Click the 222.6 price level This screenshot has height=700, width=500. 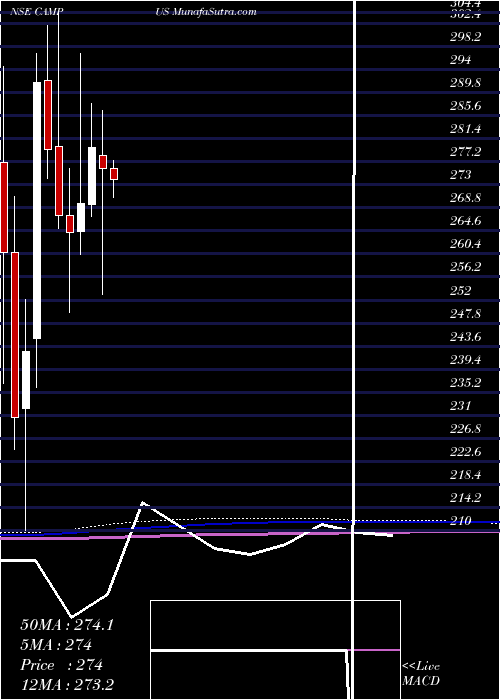coord(465,452)
